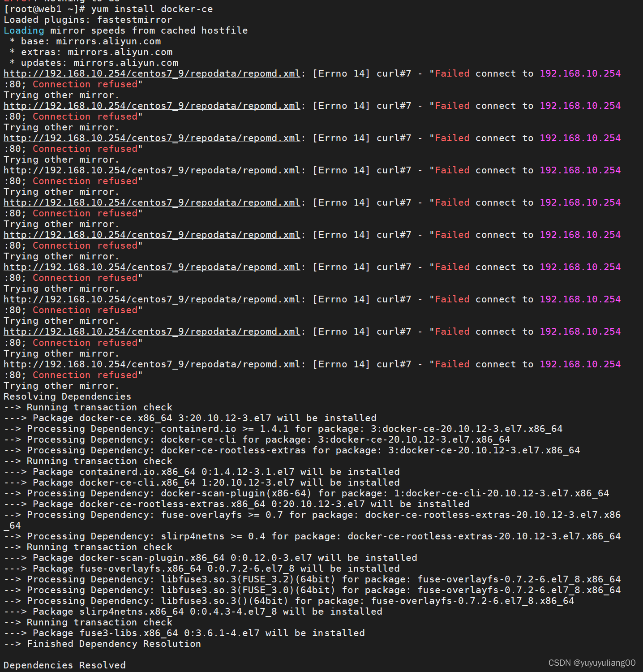Select the 'Dependencies Resolved' line
The height and width of the screenshot is (672, 643).
tap(65, 665)
